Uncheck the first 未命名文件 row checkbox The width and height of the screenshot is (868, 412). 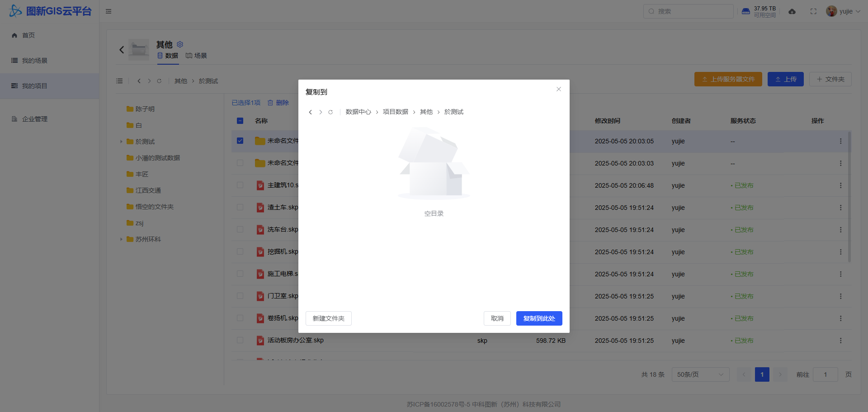pos(240,141)
